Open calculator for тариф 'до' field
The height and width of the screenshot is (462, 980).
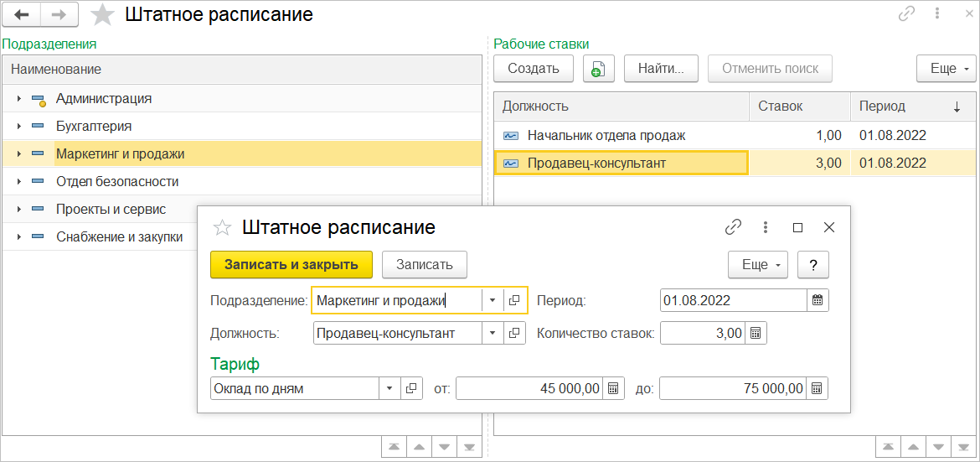pyautogui.click(x=818, y=388)
